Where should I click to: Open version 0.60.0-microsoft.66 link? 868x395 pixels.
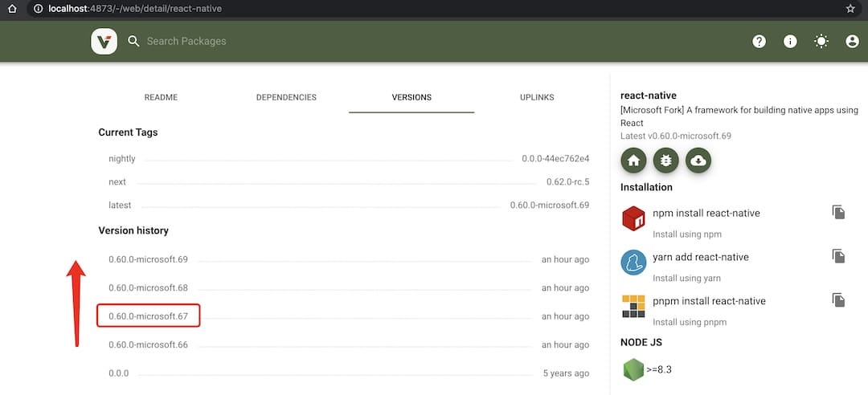coord(148,344)
